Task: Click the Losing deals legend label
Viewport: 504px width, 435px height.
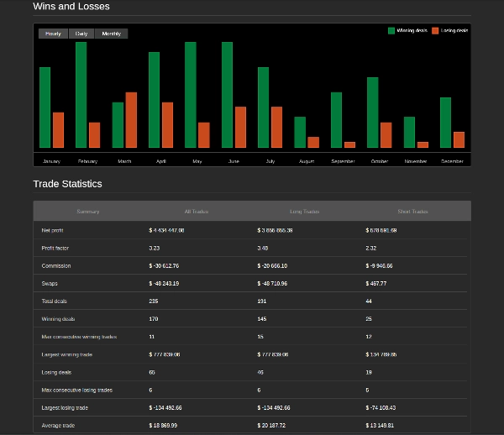Action: (x=454, y=30)
